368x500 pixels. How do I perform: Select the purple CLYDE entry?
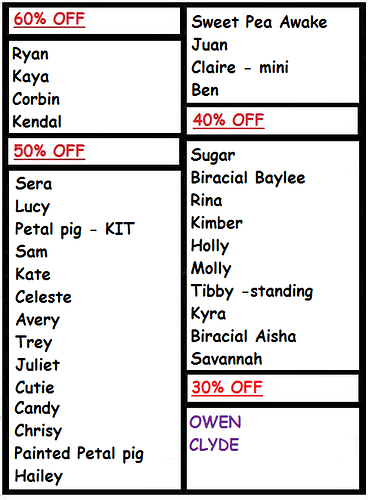[x=214, y=445]
